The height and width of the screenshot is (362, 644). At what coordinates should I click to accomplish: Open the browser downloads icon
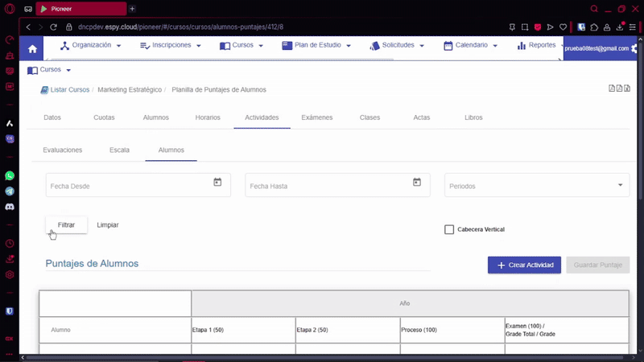point(620,27)
